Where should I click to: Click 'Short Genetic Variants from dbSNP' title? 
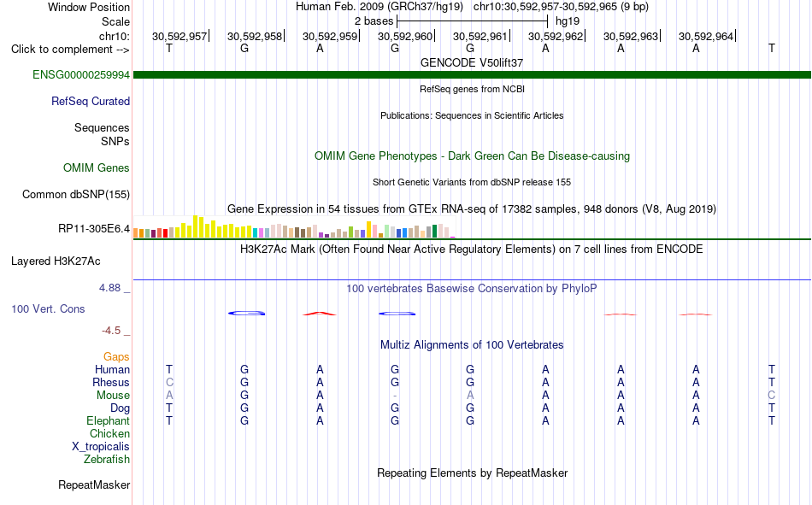[x=472, y=182]
